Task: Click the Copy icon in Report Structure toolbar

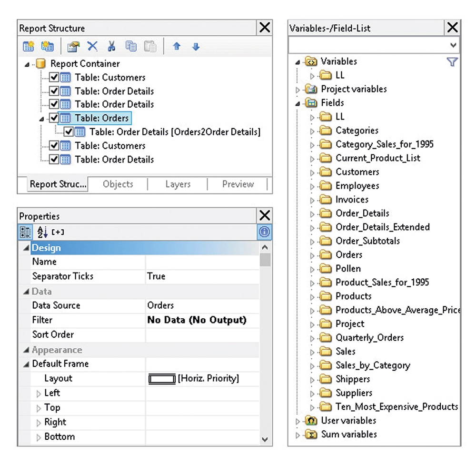Action: pyautogui.click(x=131, y=47)
